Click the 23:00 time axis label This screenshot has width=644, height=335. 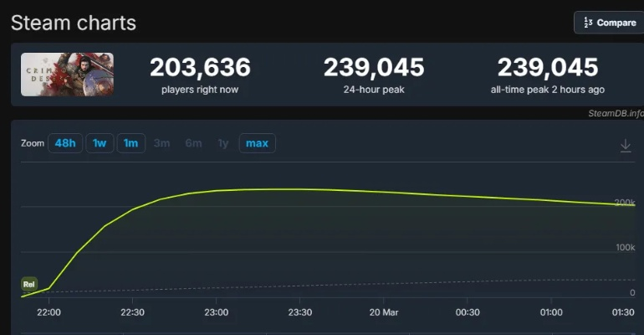point(216,312)
